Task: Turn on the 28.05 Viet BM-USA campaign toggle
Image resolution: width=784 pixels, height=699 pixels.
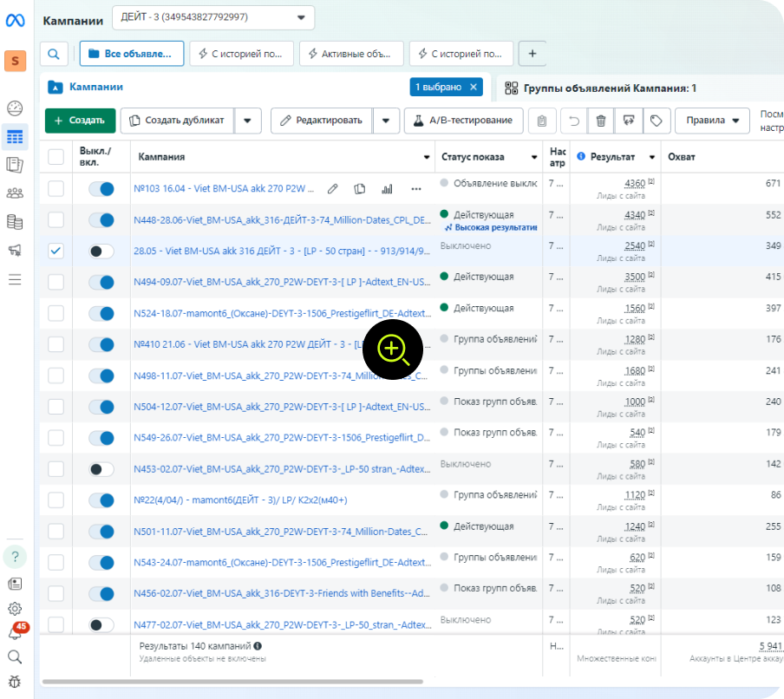Action: [101, 251]
